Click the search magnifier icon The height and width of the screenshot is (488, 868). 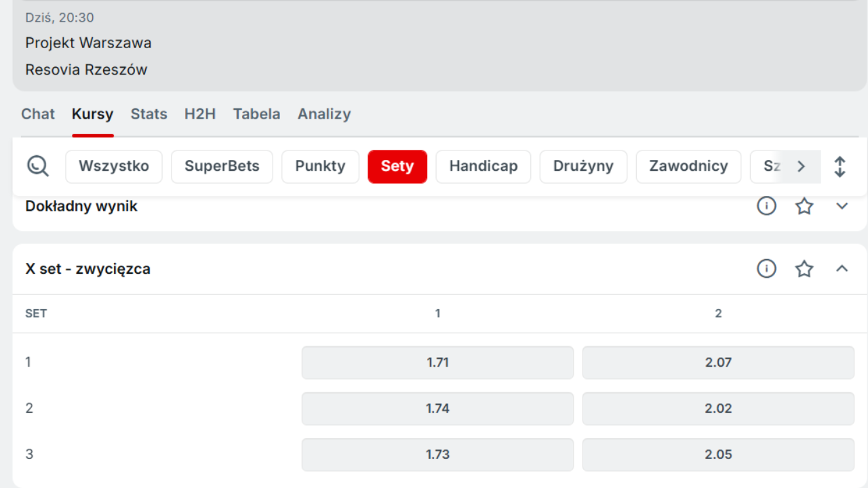pyautogui.click(x=38, y=166)
